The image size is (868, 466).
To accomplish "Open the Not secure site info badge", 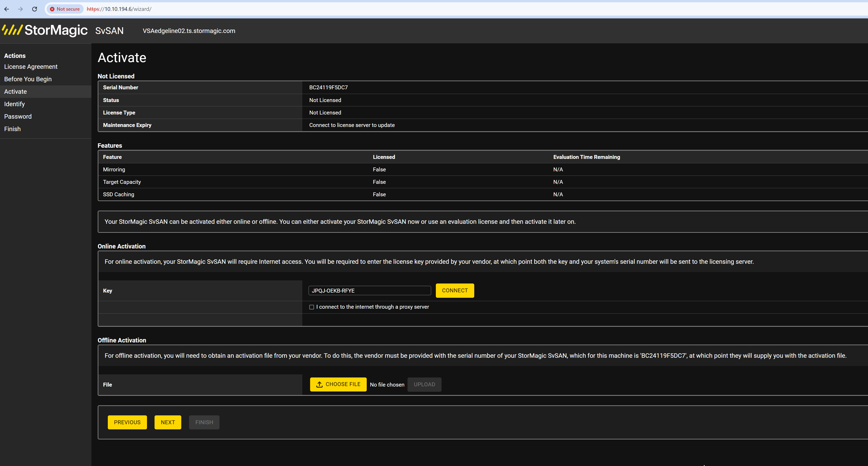I will coord(65,9).
